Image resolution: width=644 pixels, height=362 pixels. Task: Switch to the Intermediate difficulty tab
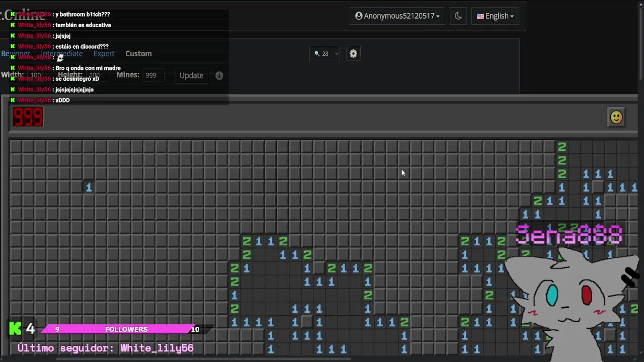tap(61, 53)
